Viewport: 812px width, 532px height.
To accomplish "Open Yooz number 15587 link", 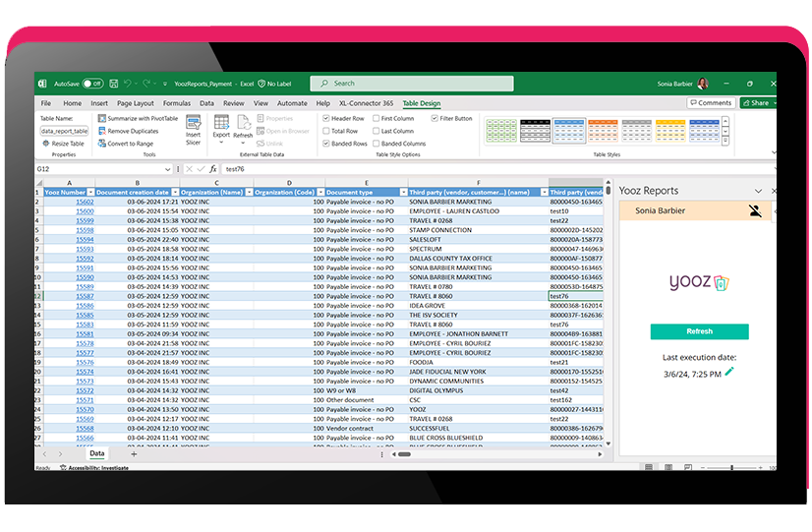I will click(x=85, y=296).
